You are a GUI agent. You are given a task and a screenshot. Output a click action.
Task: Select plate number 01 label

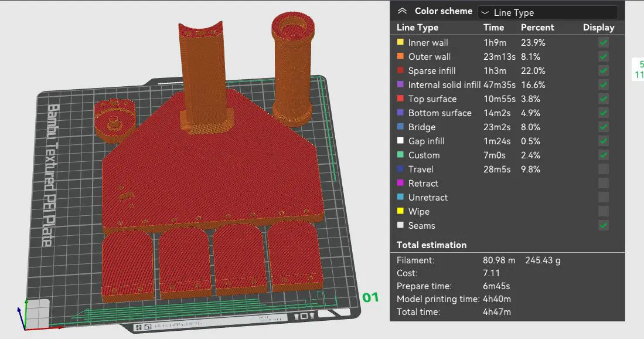[x=370, y=297]
